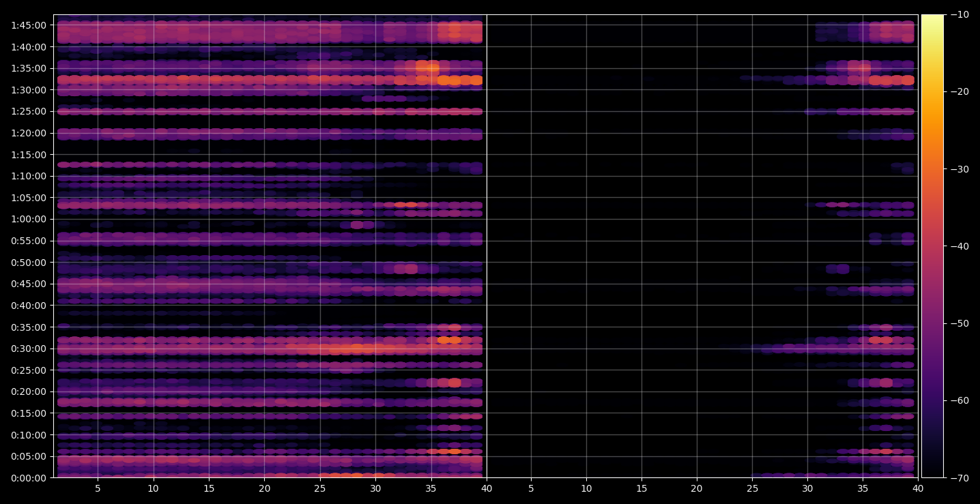The height and width of the screenshot is (504, 980).
Task: Click the 0:20:00 y-axis tick label
Action: (x=29, y=391)
